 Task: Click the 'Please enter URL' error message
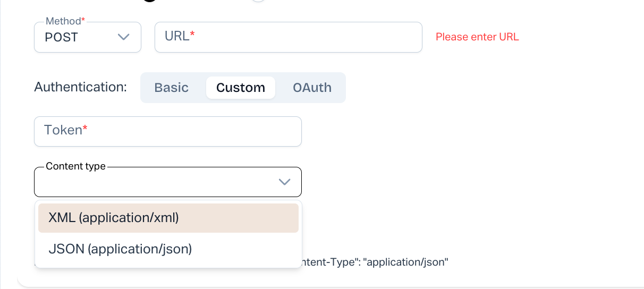point(477,37)
